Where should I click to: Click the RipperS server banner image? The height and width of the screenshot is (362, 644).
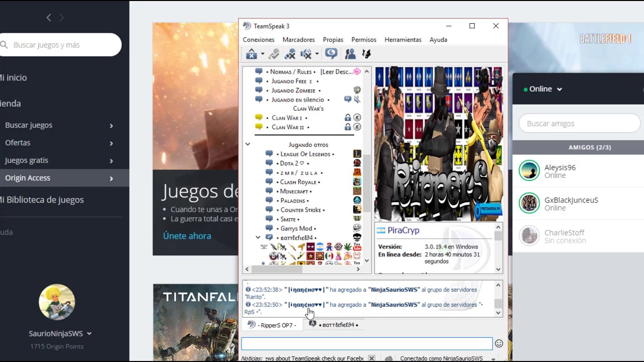438,144
